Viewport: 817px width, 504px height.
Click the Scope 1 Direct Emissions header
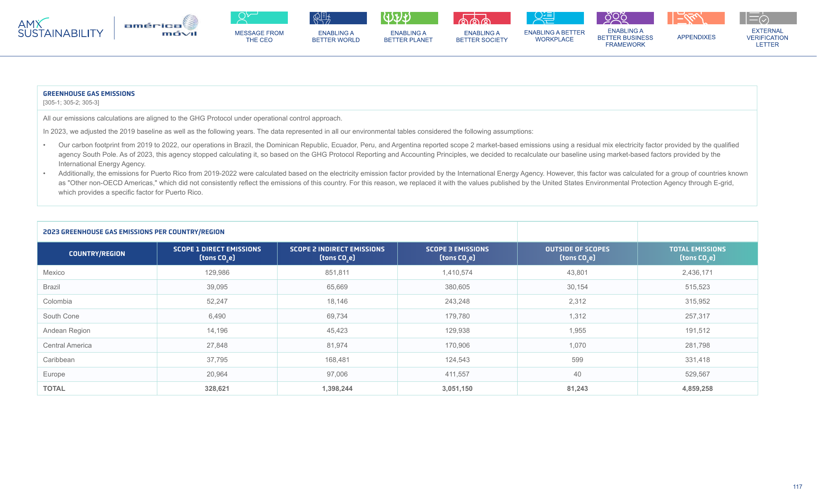(217, 254)
